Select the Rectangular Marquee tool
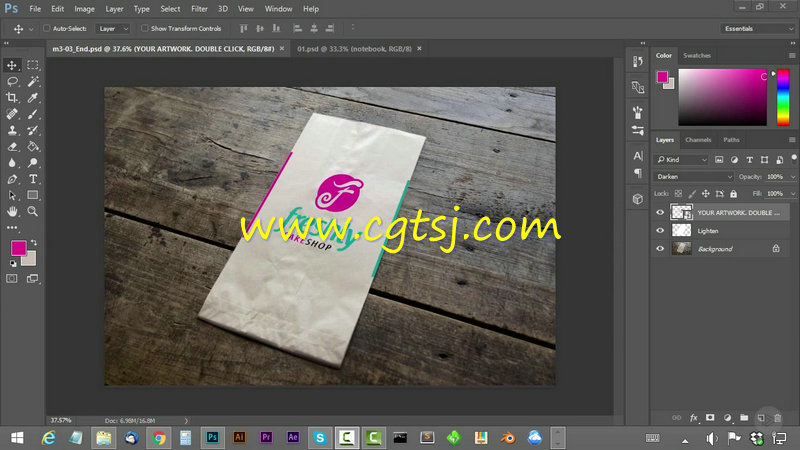This screenshot has width=800, height=450. [x=33, y=65]
